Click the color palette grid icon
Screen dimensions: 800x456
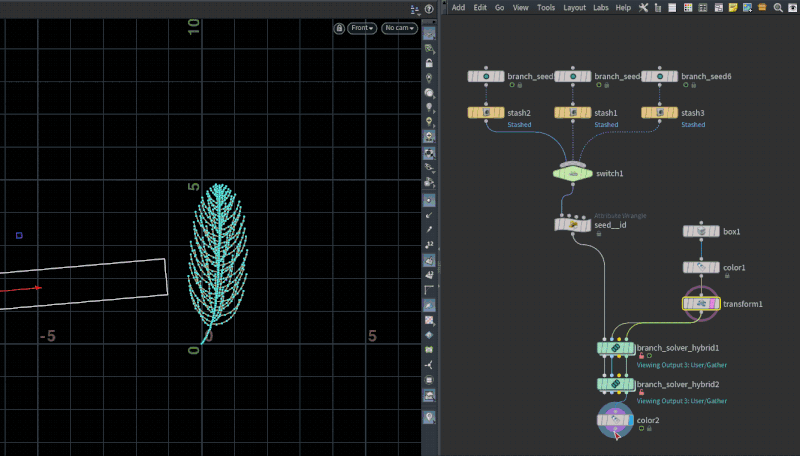[688, 7]
